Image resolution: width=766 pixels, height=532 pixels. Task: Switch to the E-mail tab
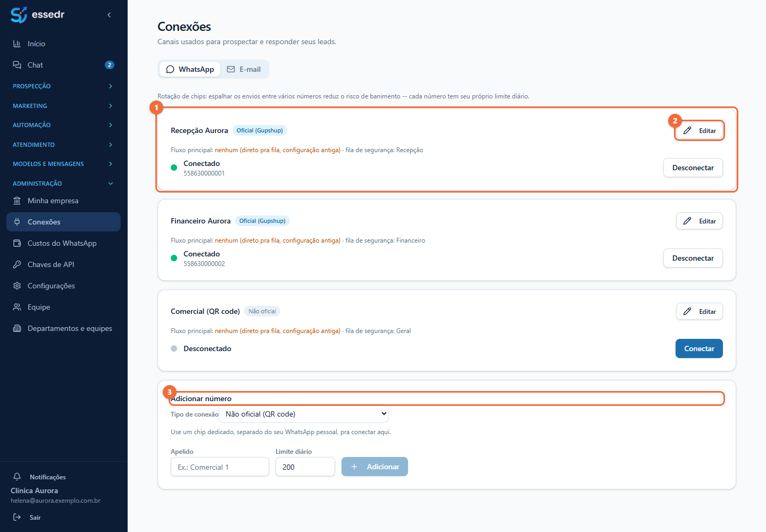[x=244, y=69]
